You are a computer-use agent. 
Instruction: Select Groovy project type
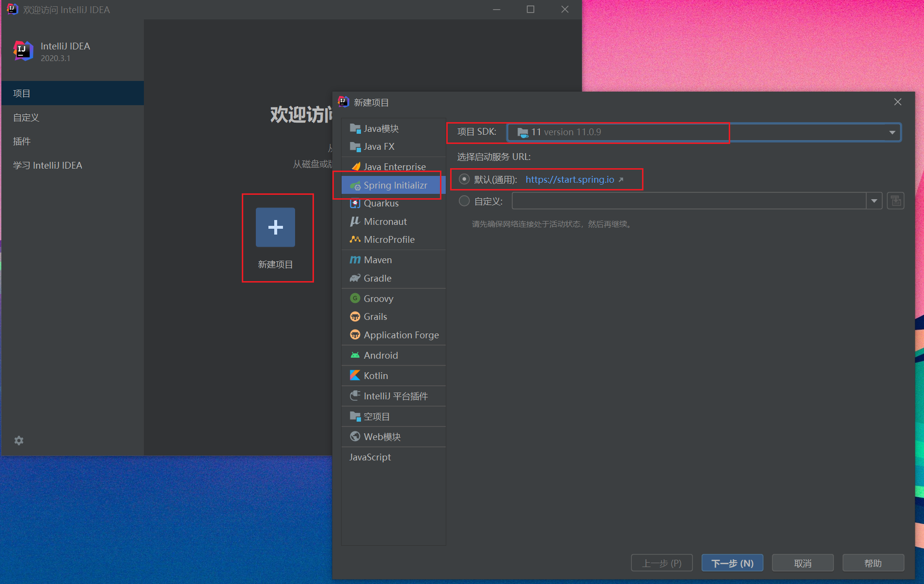[393, 298]
